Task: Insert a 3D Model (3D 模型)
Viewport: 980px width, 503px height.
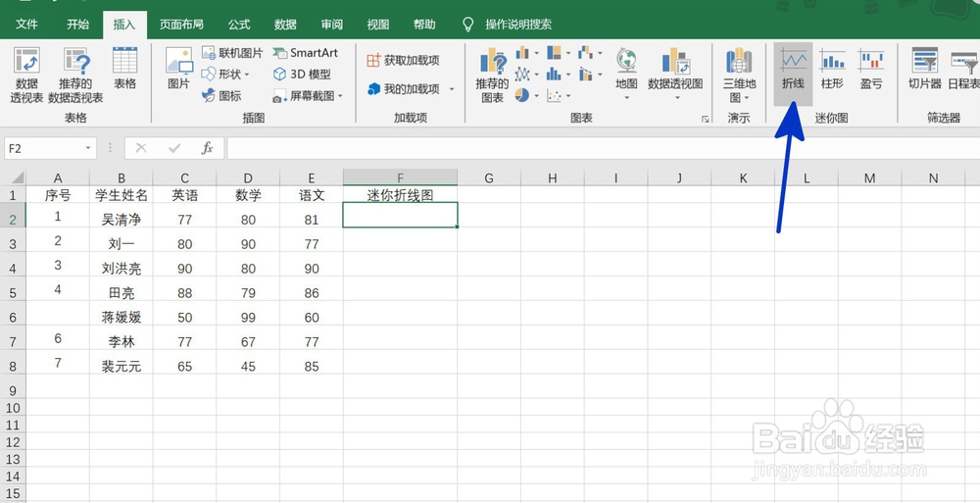Action: [303, 75]
